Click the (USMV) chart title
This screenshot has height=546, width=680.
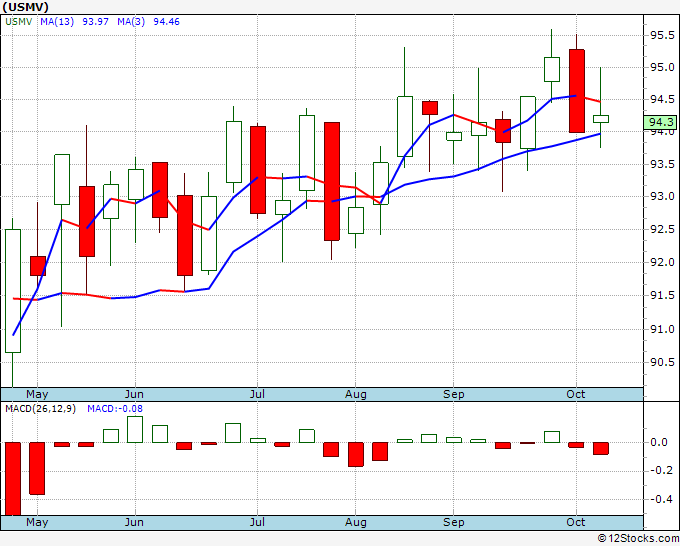pos(26,7)
